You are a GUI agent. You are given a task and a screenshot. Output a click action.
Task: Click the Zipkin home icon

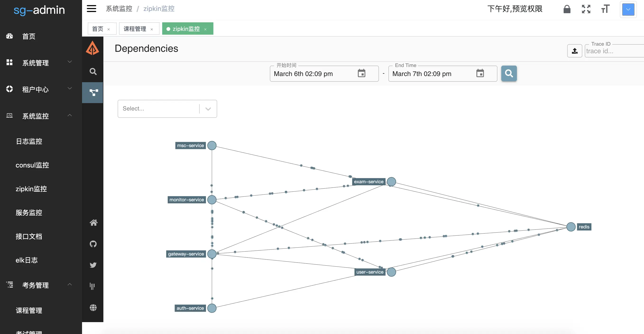(93, 222)
